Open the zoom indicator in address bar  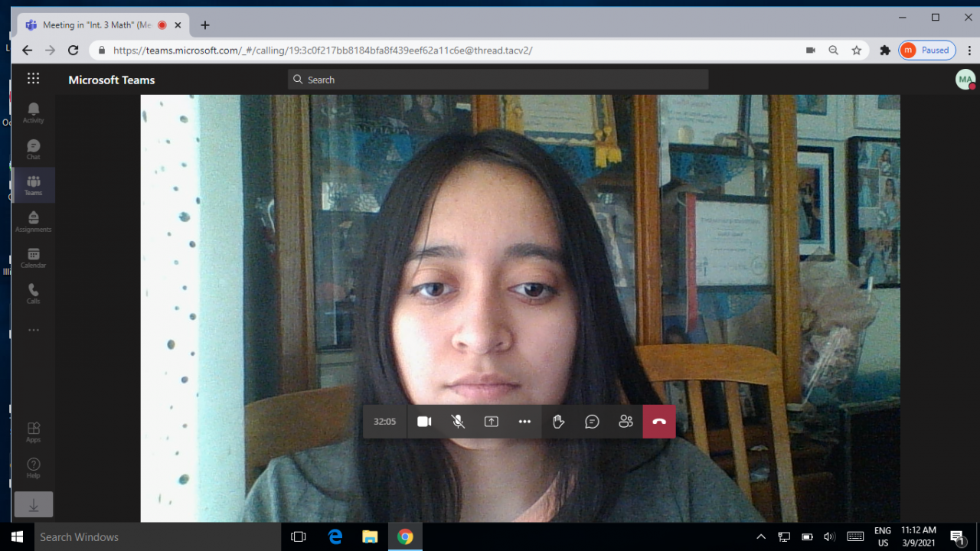point(834,51)
